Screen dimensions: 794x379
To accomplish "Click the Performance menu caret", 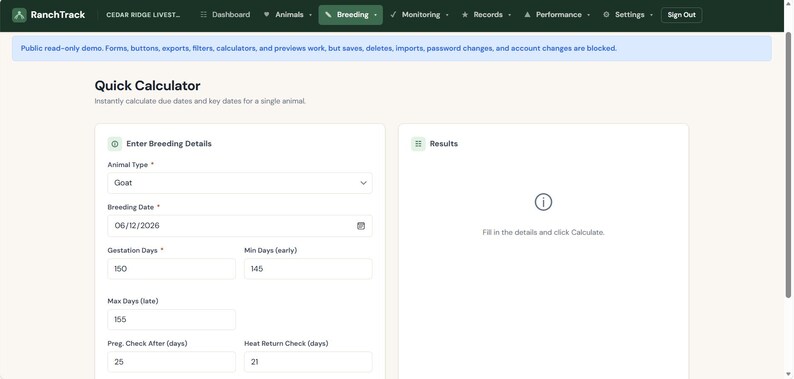I will (x=588, y=15).
